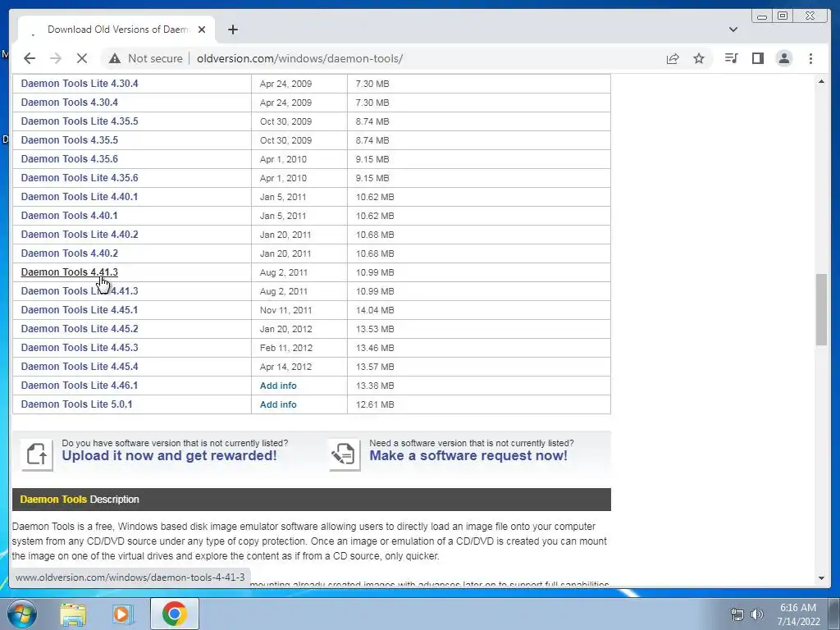The image size is (840, 630).
Task: Click the software request document icon
Action: (345, 454)
